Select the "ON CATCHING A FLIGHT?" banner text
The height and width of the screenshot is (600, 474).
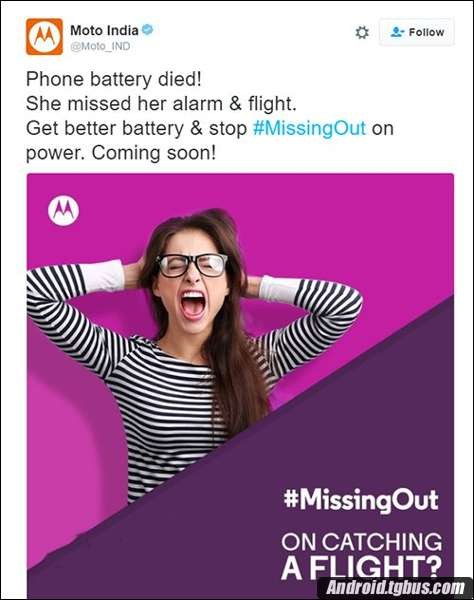pyautogui.click(x=362, y=556)
